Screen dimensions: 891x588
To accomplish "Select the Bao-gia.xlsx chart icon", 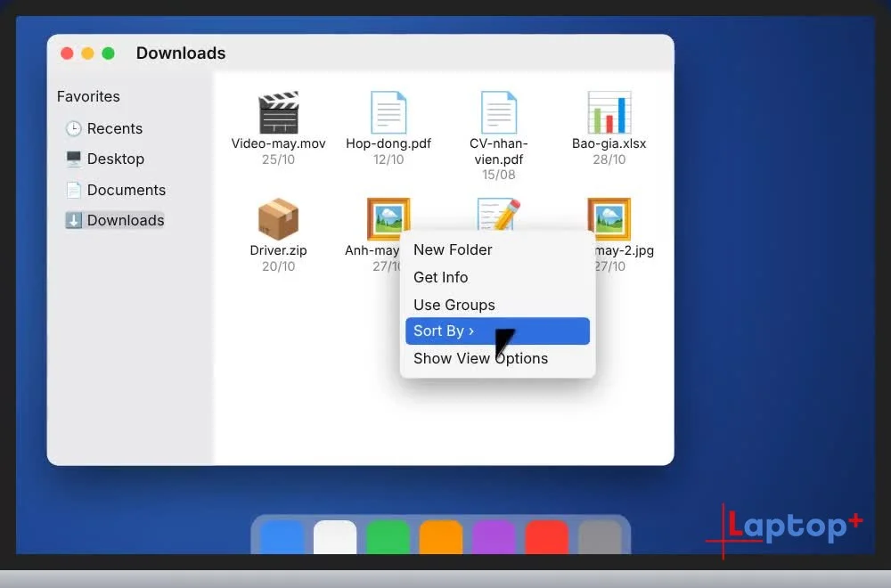I will tap(609, 112).
